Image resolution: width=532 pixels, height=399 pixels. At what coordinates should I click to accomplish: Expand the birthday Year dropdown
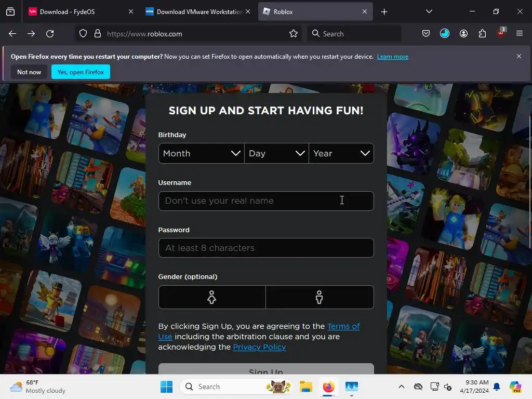click(341, 153)
